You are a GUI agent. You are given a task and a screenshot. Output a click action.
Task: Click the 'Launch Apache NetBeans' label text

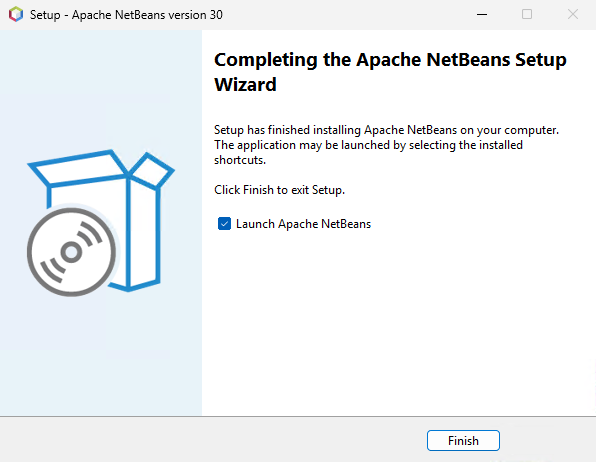[x=303, y=224]
